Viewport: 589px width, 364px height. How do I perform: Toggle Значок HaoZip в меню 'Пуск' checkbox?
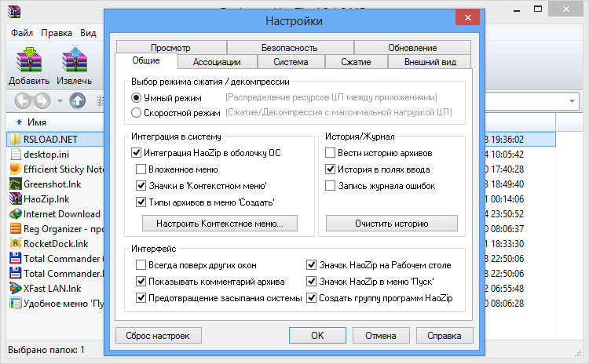click(x=312, y=282)
